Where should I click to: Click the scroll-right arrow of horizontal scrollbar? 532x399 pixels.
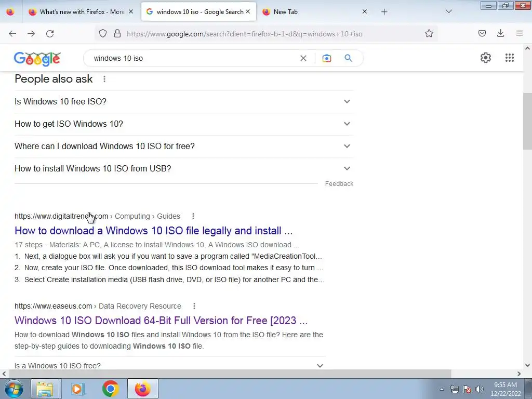519,374
